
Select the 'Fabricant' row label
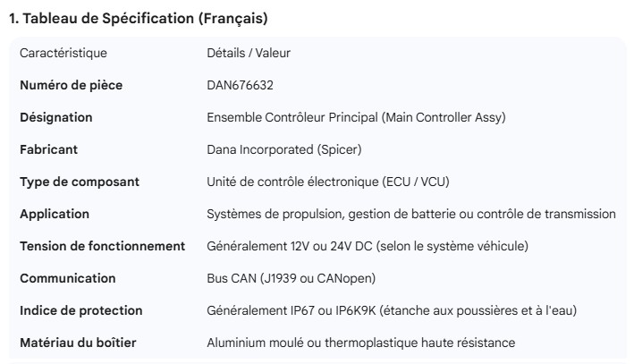tap(48, 149)
